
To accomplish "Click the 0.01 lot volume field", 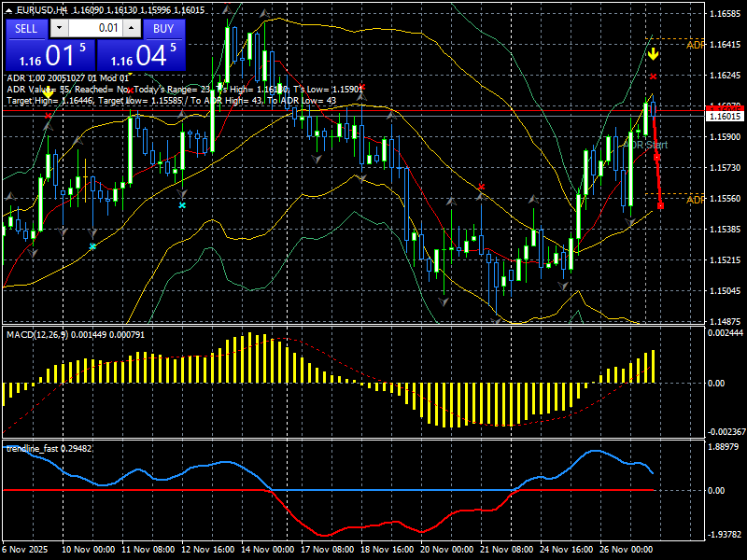I will (95, 28).
